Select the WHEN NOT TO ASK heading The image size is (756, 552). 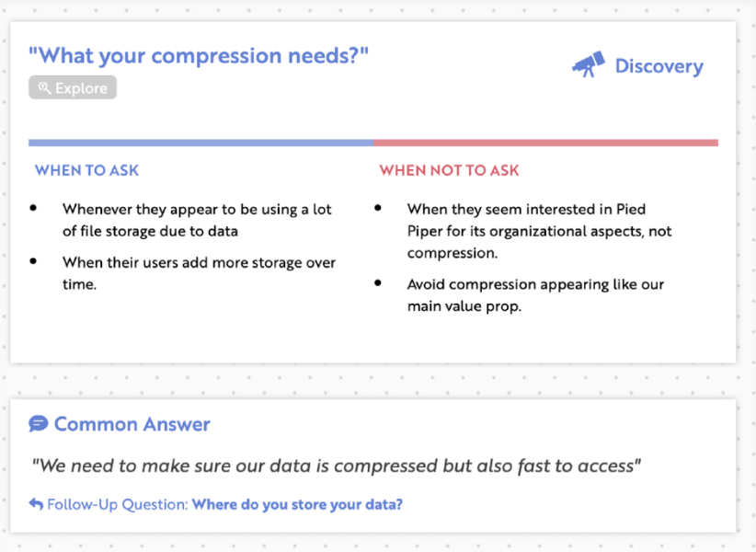449,170
